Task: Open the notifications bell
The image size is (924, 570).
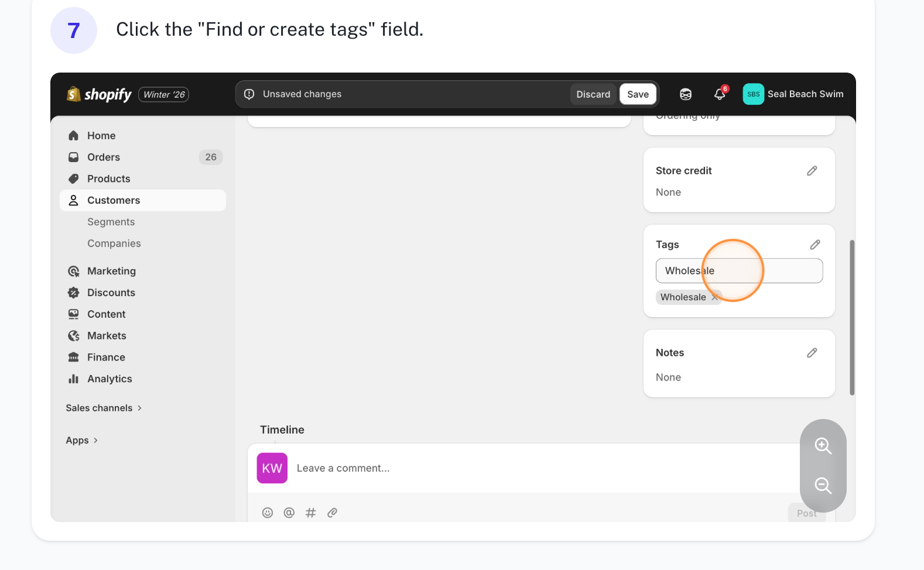Action: click(720, 94)
